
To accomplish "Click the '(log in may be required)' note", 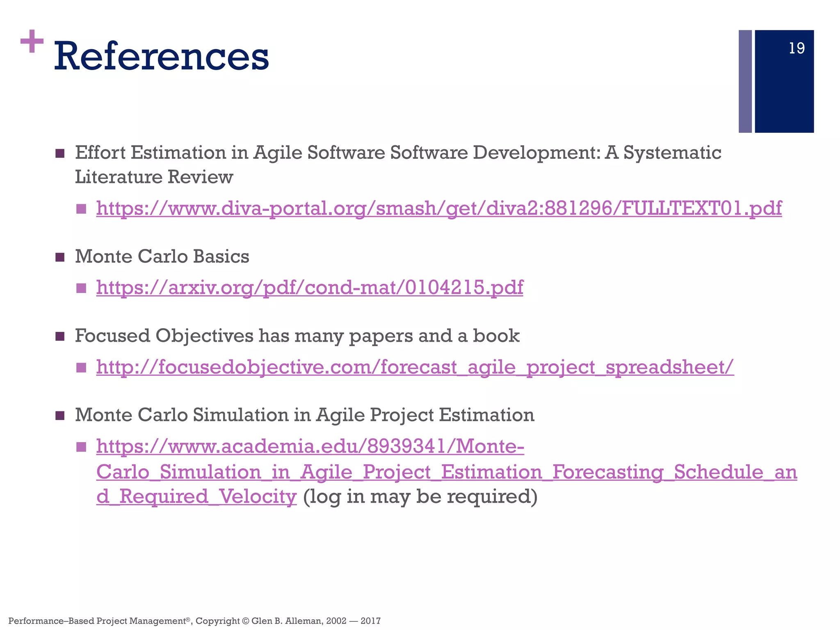I will [420, 497].
